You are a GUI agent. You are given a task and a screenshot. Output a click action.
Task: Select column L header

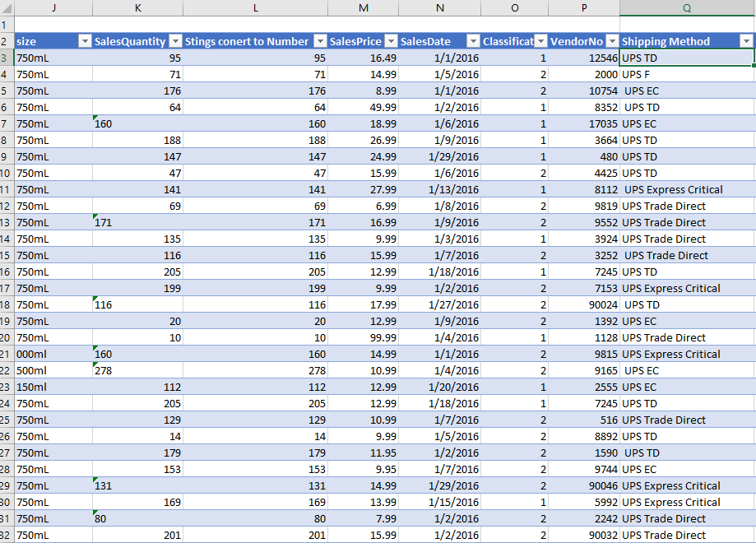(x=256, y=7)
